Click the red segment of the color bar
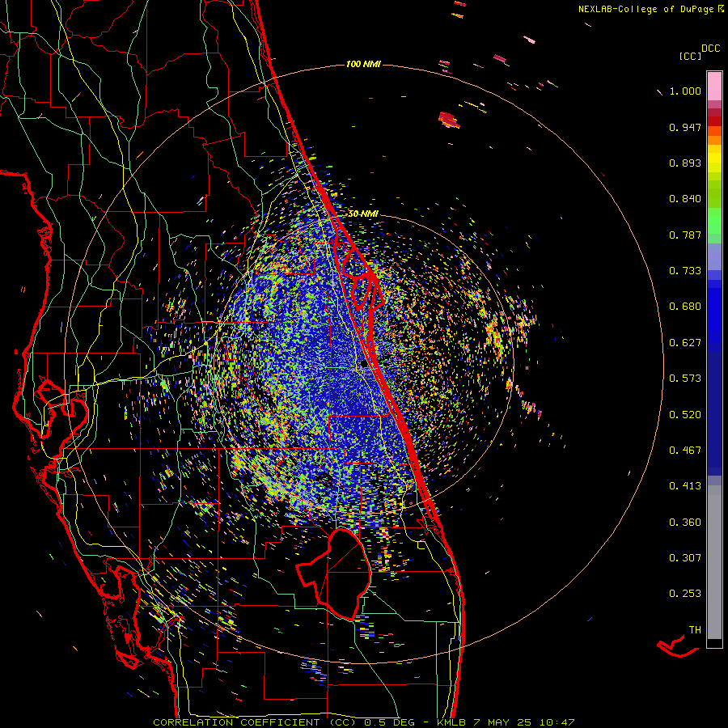The width and height of the screenshot is (728, 728). (x=714, y=121)
